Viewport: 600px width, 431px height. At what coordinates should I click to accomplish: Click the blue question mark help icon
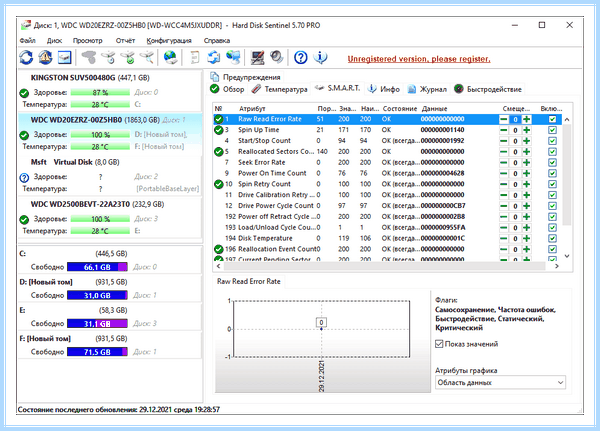click(x=301, y=58)
